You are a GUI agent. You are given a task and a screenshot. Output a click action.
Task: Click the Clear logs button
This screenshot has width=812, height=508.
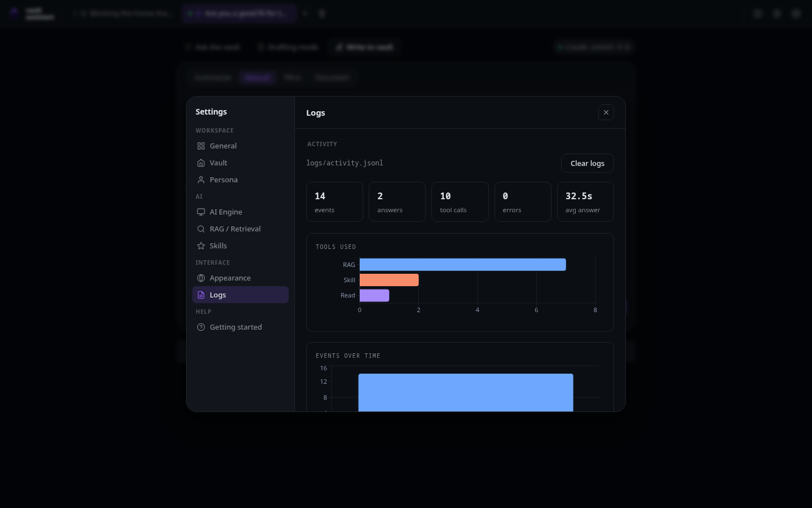coord(588,163)
